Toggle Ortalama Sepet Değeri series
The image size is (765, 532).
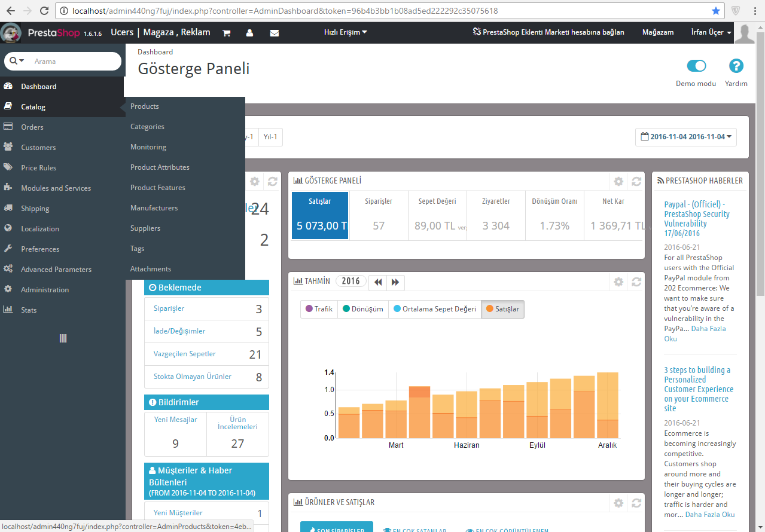point(435,309)
